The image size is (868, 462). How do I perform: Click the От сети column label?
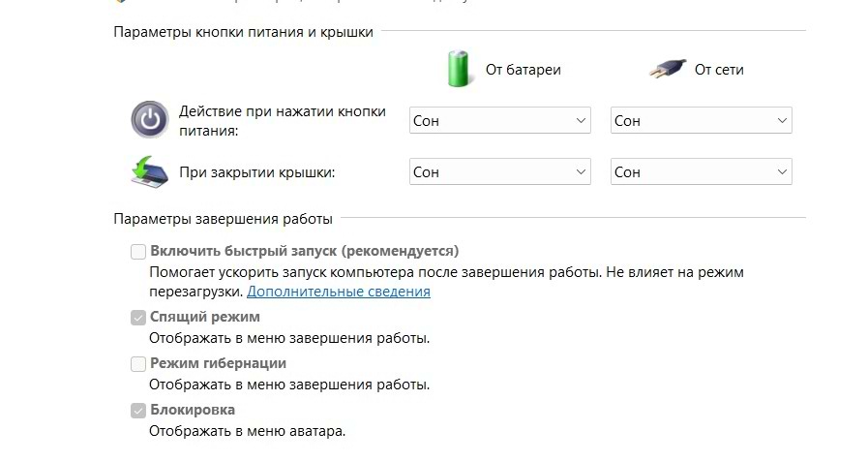719,70
